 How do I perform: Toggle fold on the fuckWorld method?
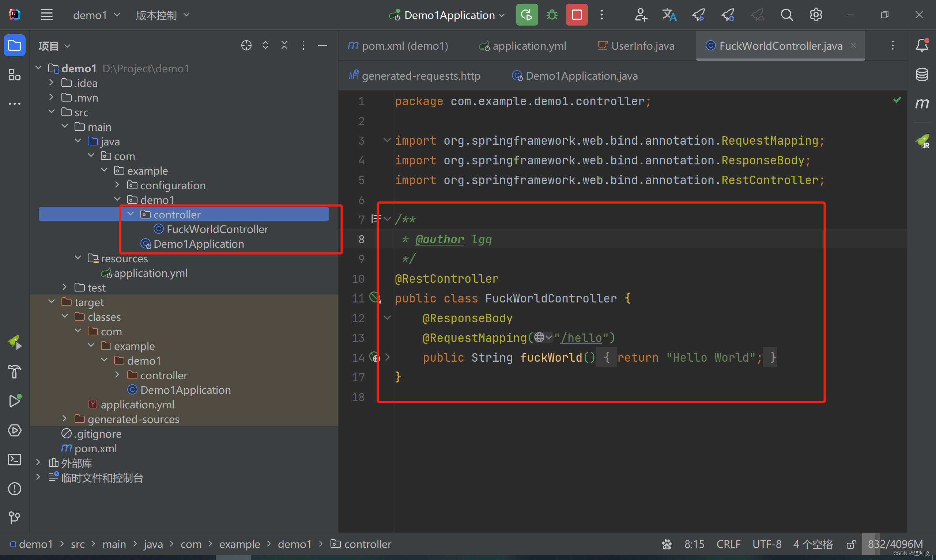388,357
